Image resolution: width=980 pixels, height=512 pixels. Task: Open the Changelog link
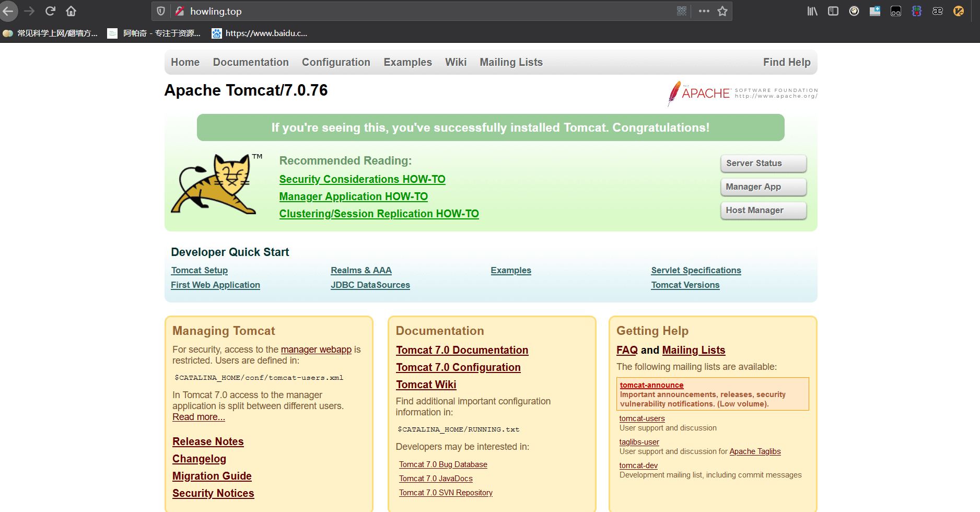[199, 459]
